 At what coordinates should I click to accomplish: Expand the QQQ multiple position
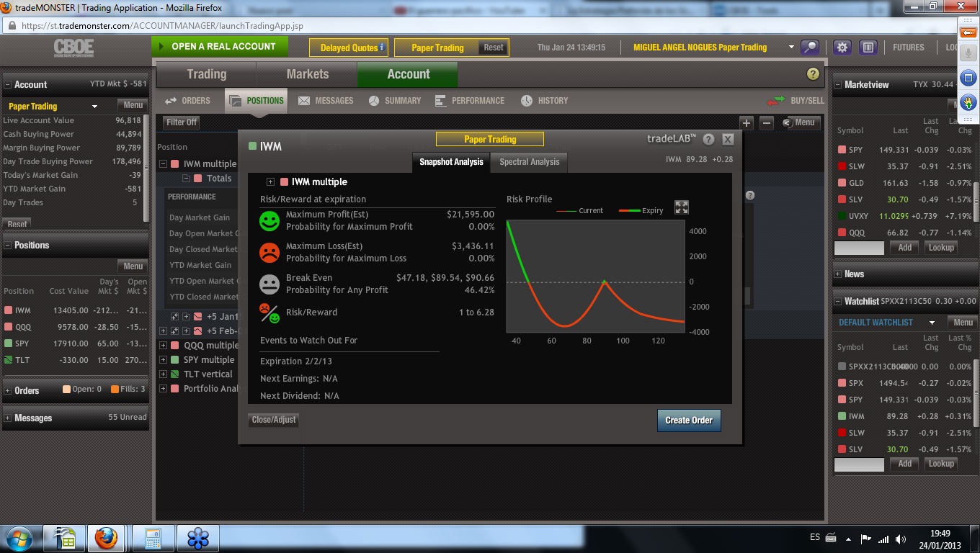pyautogui.click(x=163, y=346)
